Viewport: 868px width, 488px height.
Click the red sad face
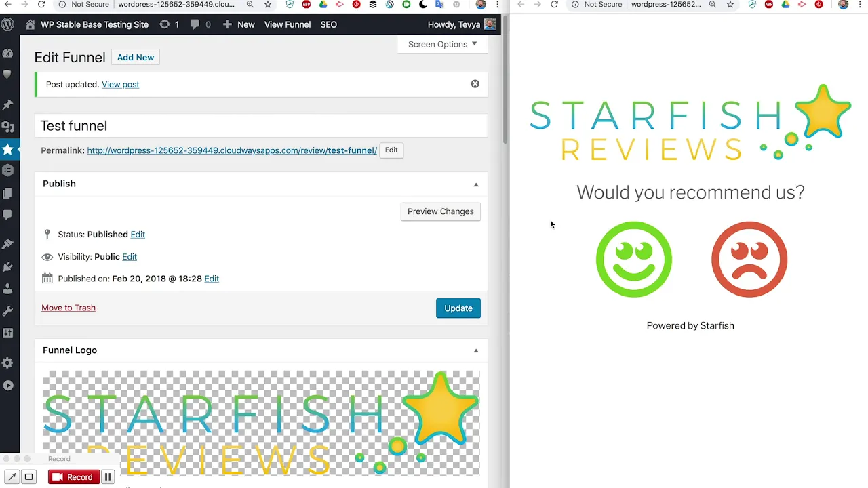tap(749, 260)
